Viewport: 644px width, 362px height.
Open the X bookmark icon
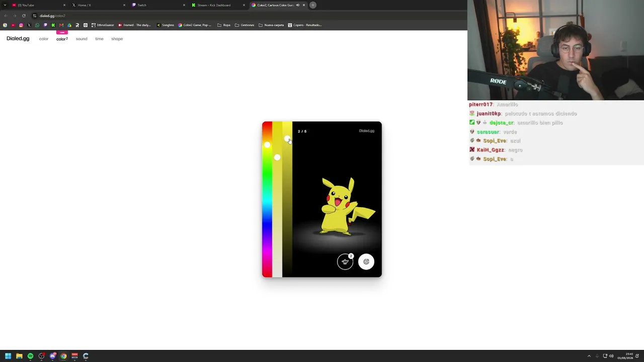[x=29, y=25]
